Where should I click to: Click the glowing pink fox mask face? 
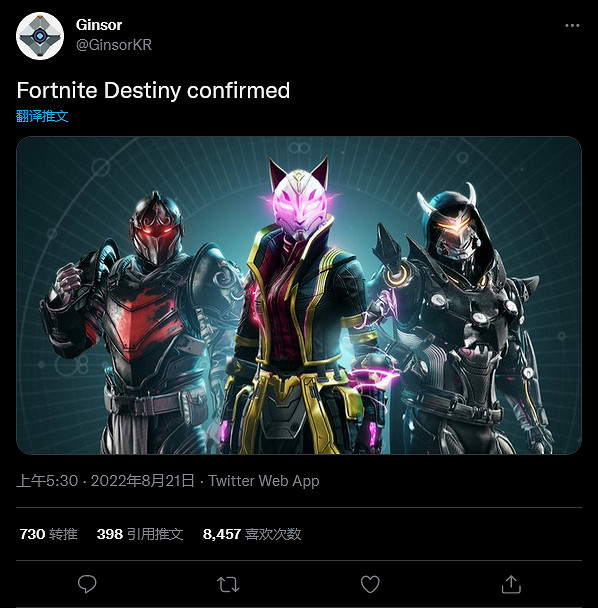[x=299, y=202]
